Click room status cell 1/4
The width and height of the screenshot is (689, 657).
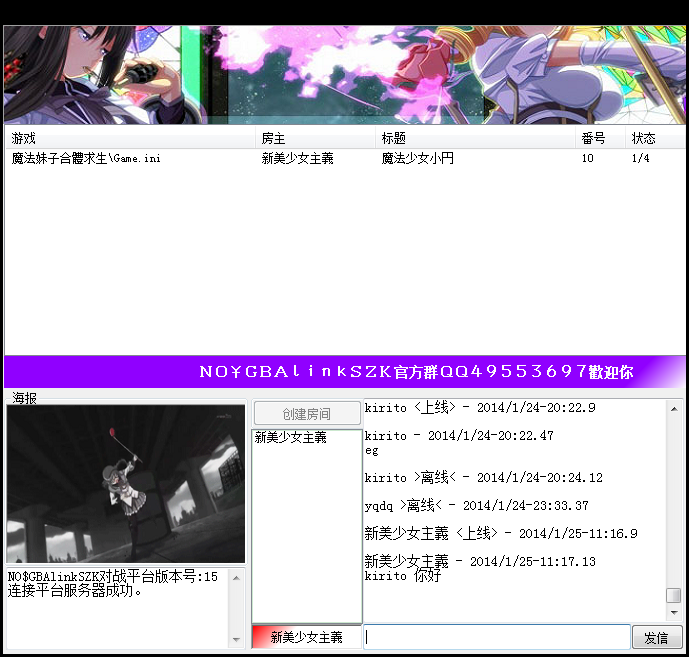tap(640, 158)
